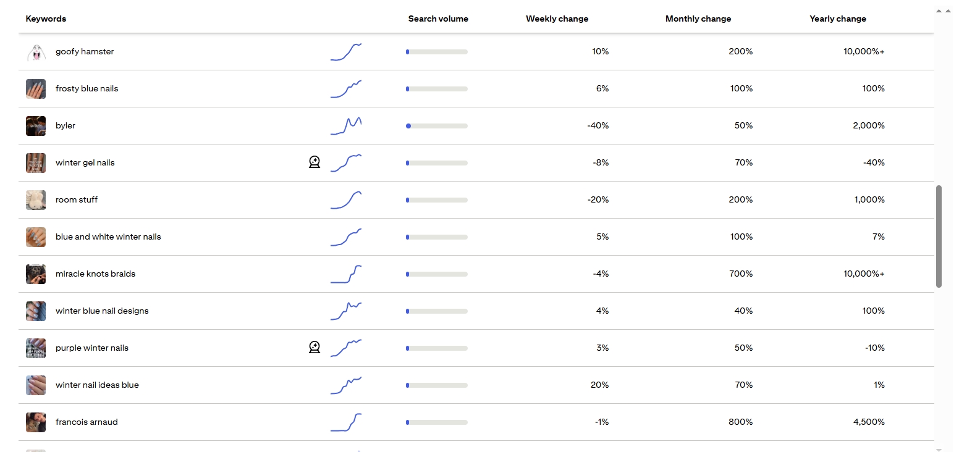Click the goofy hamster thumbnail image
The width and height of the screenshot is (980, 452).
click(x=36, y=52)
